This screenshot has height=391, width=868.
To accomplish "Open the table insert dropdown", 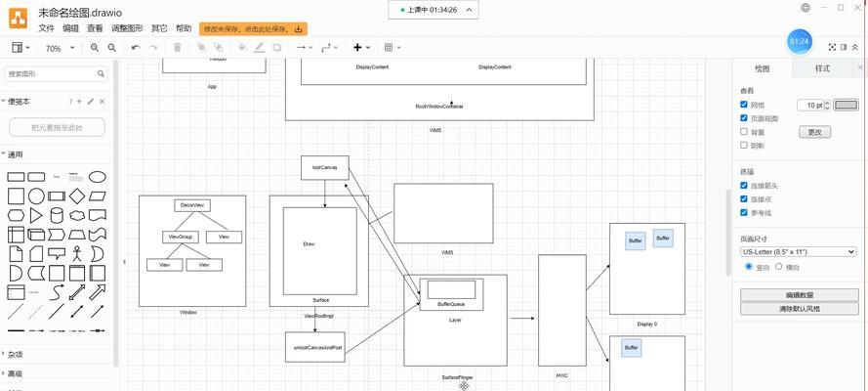I will [x=392, y=48].
